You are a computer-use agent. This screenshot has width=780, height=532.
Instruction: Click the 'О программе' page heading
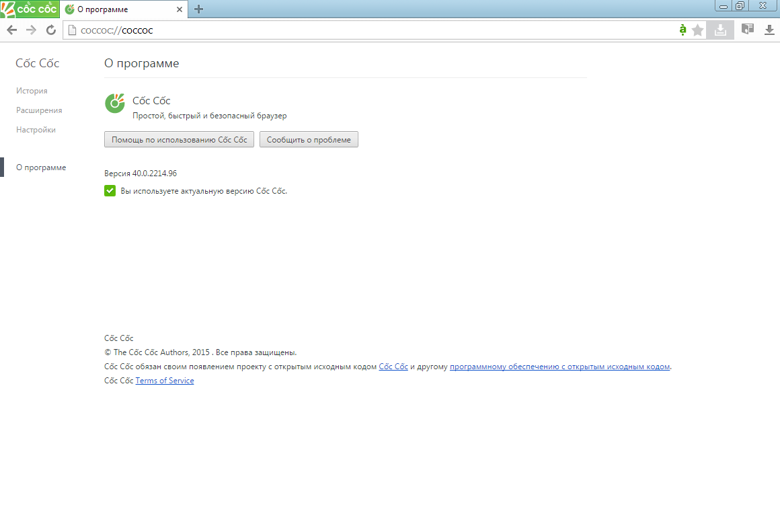tap(142, 63)
